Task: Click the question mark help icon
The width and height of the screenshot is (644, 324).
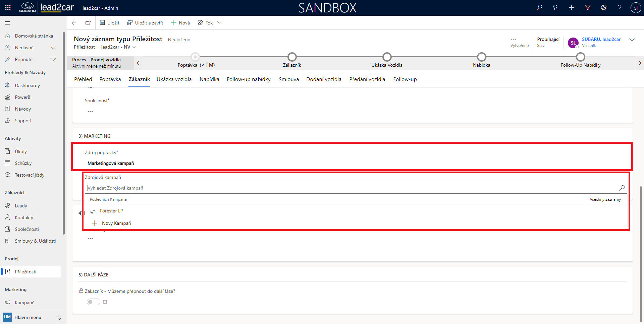Action: [620, 7]
